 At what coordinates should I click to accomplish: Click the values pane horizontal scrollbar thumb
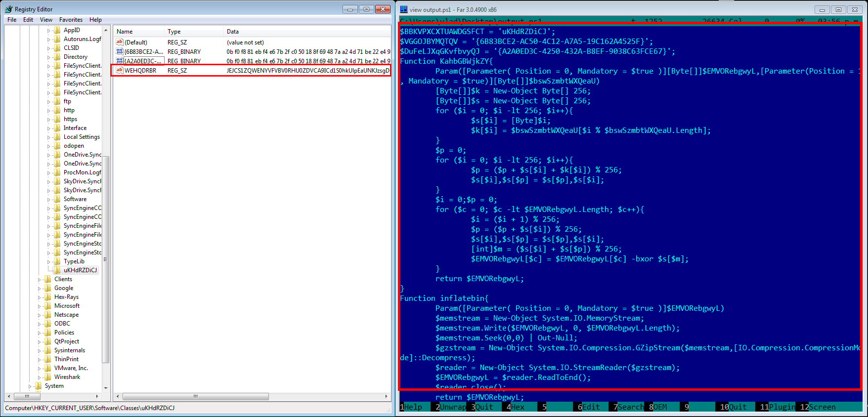[x=196, y=396]
